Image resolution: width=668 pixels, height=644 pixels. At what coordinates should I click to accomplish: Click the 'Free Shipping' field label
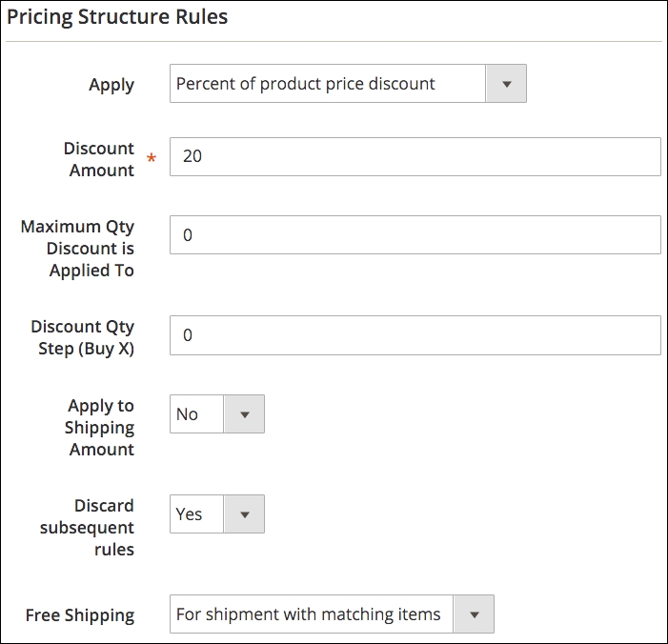point(80,615)
